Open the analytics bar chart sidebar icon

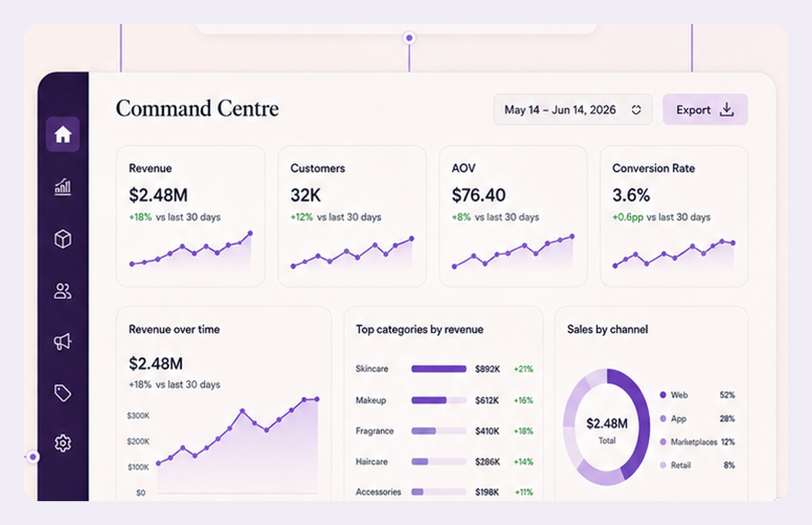click(63, 187)
